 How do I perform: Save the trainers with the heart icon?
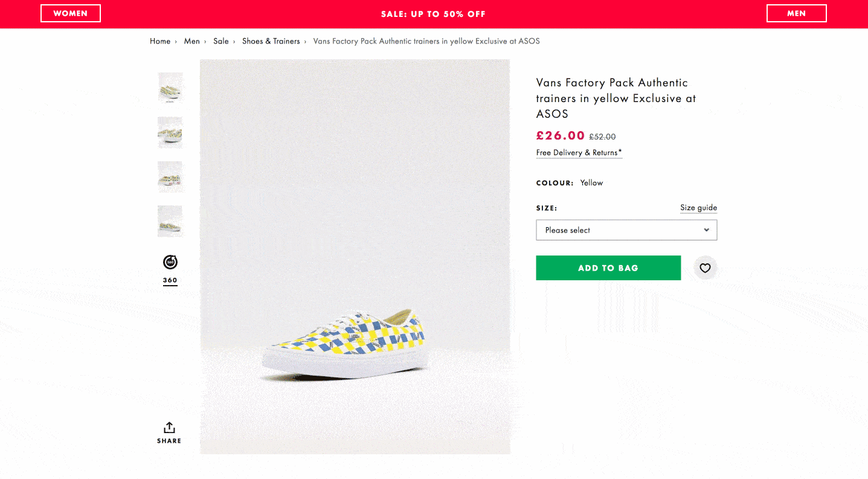[x=705, y=268]
